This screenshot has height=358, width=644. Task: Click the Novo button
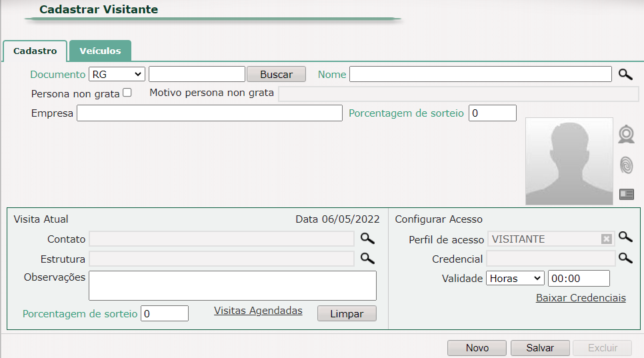(x=477, y=348)
